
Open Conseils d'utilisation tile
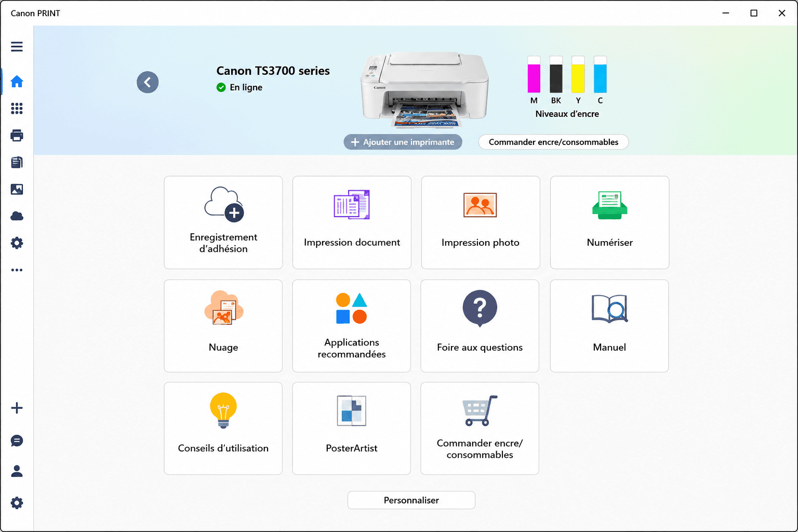(223, 429)
